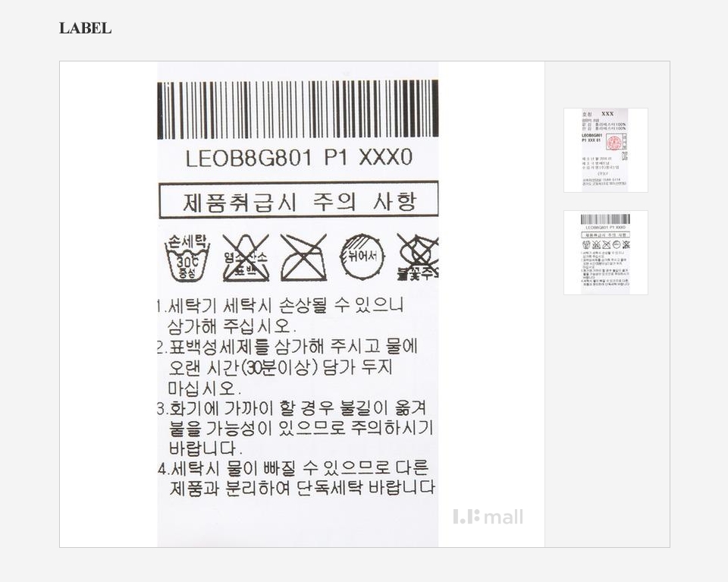Click the do-not-iron crossed symbol
728x582 pixels.
303,257
